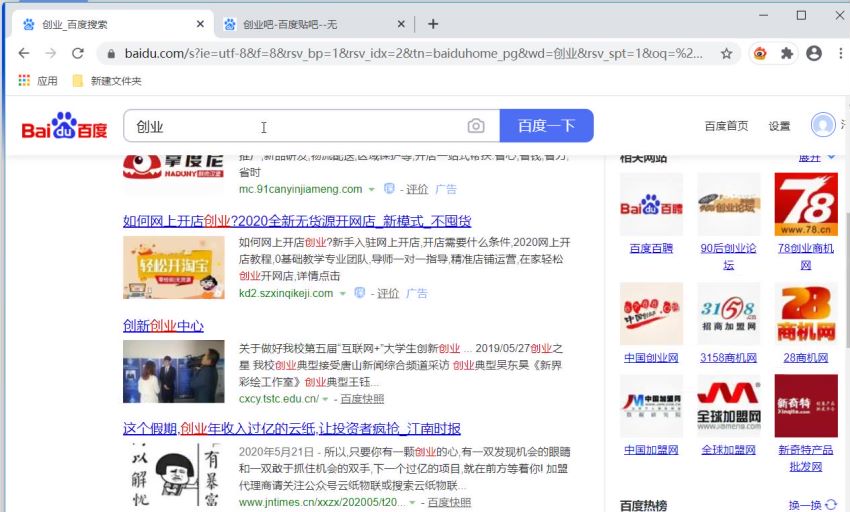
Task: Open the 如何网上开店创业 result title
Action: (x=297, y=221)
